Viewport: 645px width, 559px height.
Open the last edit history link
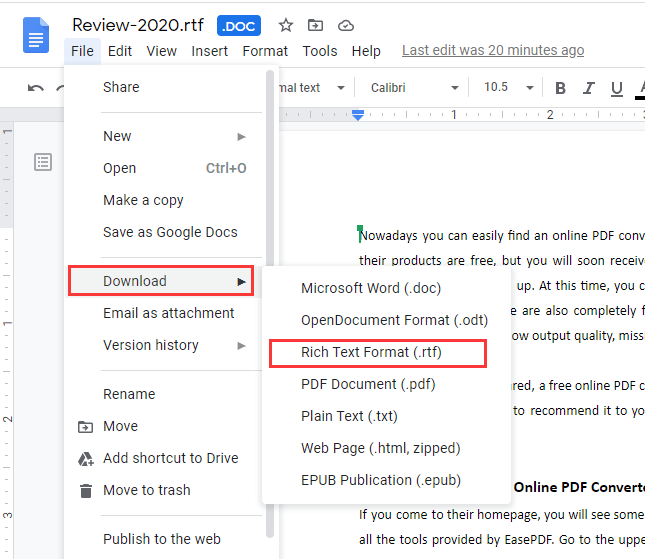(492, 50)
